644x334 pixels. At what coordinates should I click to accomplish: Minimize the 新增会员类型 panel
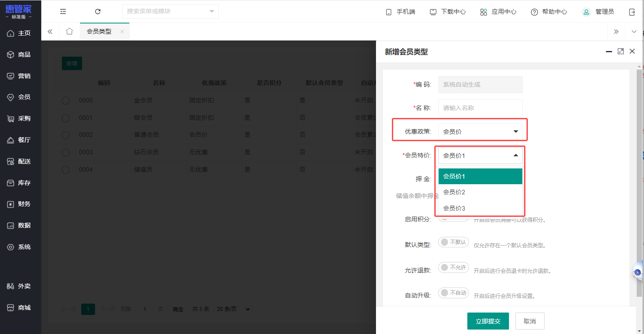coord(609,51)
